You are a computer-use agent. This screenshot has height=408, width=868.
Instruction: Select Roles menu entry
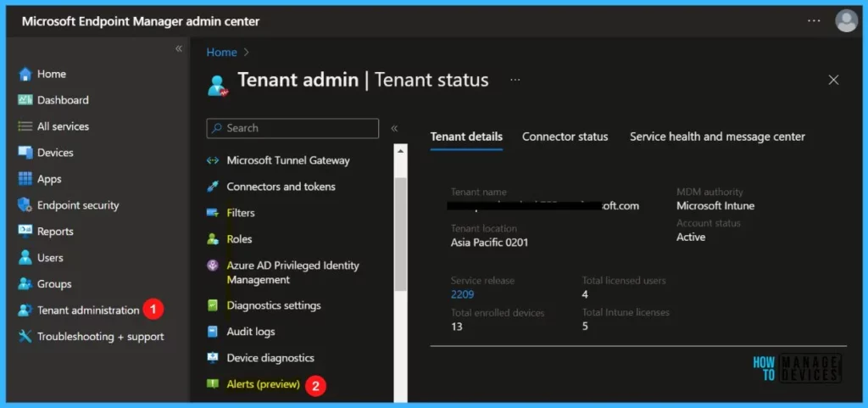click(x=239, y=239)
